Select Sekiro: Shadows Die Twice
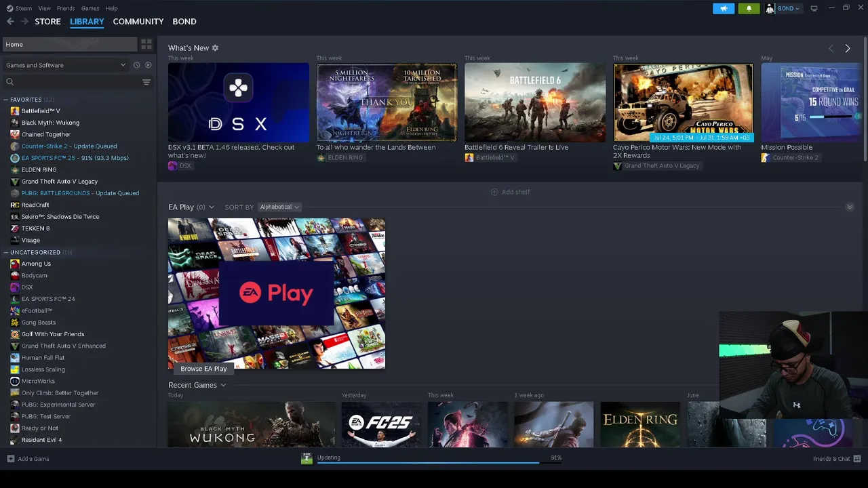This screenshot has height=488, width=868. click(x=60, y=217)
